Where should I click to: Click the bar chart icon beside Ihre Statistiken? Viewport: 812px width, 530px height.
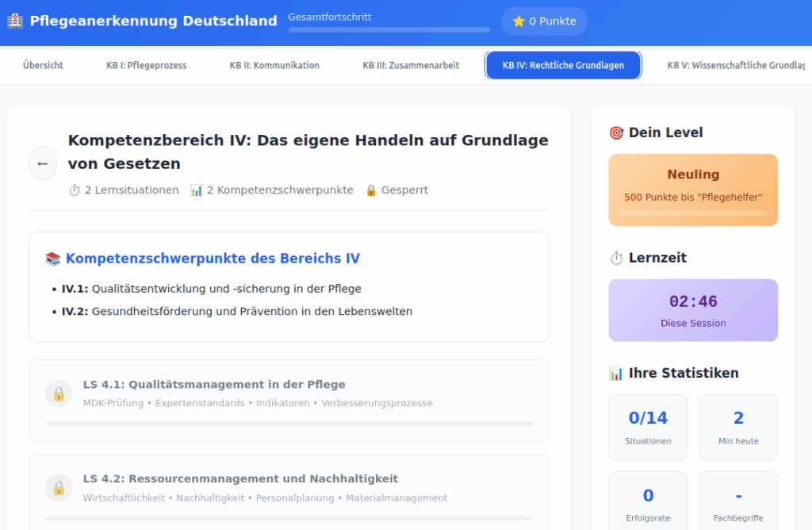(x=616, y=373)
